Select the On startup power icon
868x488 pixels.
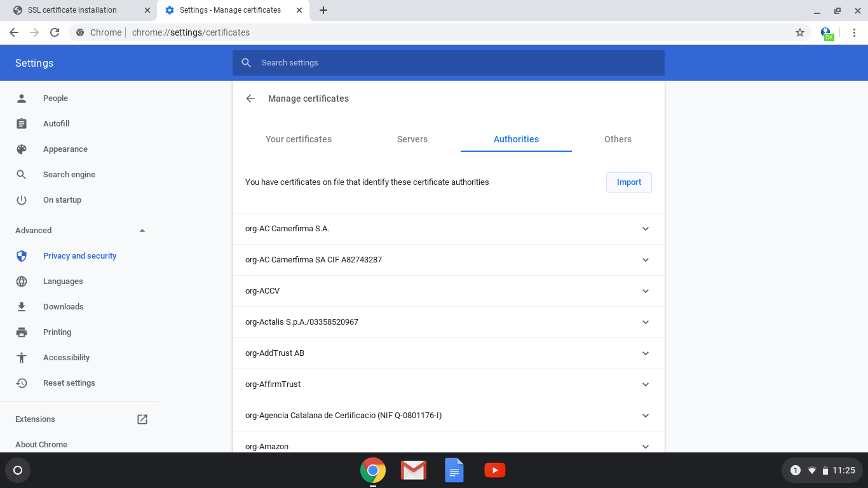click(x=21, y=200)
